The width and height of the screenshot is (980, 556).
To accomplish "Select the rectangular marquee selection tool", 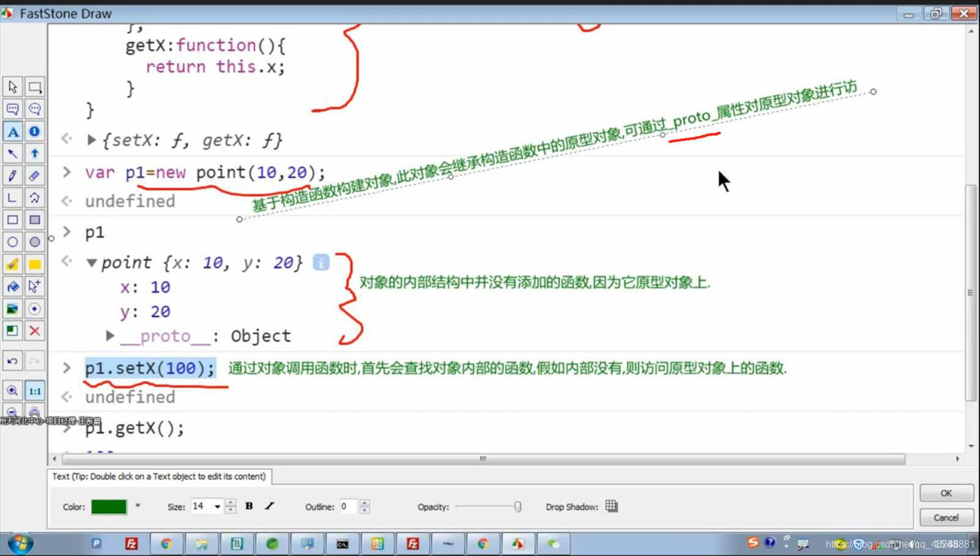I will click(35, 87).
